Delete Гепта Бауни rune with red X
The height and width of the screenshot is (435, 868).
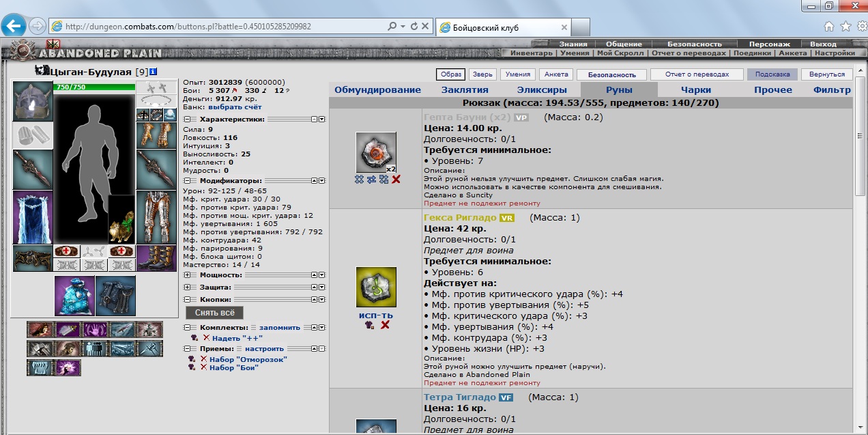pos(396,180)
